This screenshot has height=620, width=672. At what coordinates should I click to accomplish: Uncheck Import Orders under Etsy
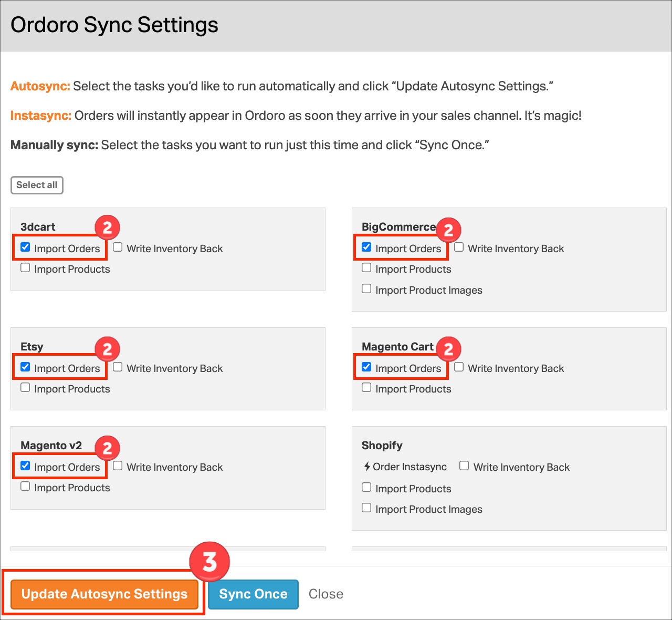coord(25,367)
